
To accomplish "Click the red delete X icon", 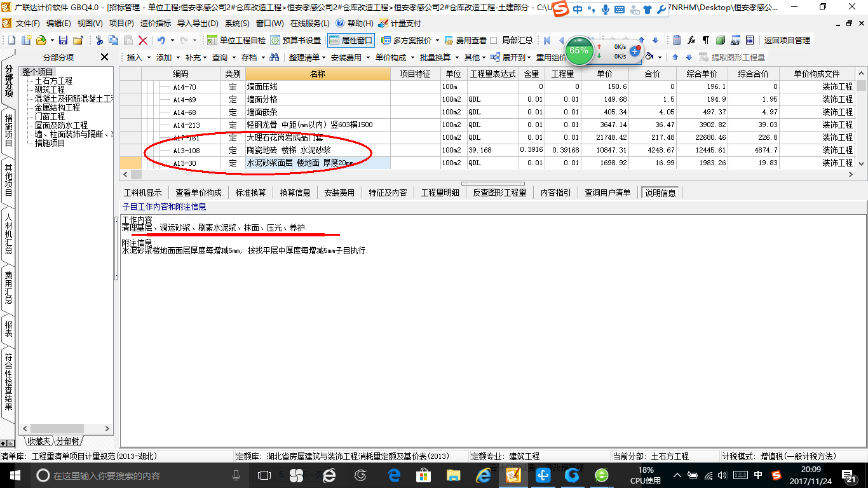I will tap(143, 40).
